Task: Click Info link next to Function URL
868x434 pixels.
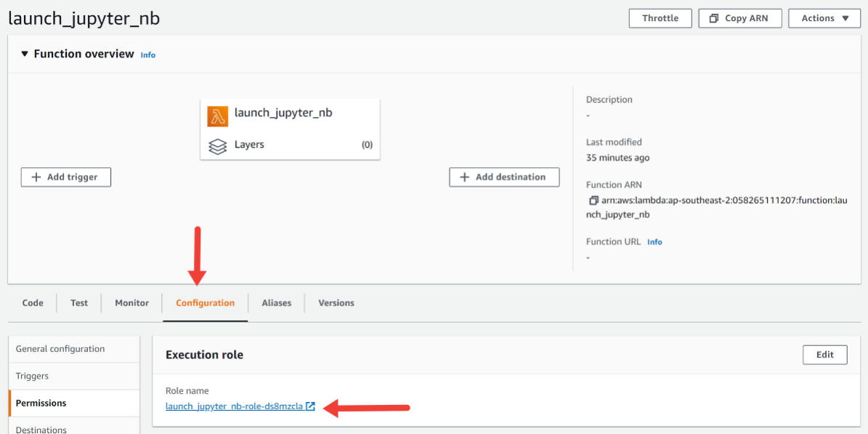Action: click(654, 242)
